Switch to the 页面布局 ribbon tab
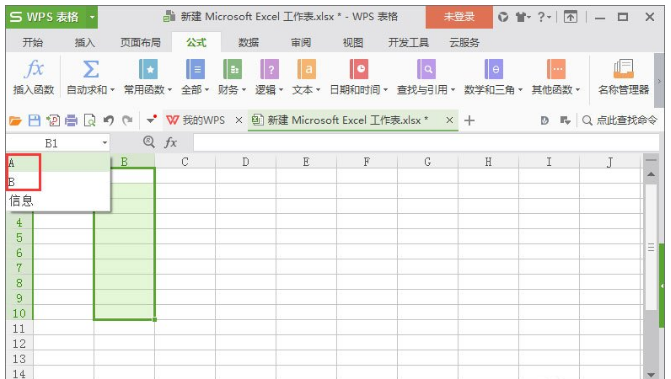Screen dimensions: 671x379 pos(140,42)
